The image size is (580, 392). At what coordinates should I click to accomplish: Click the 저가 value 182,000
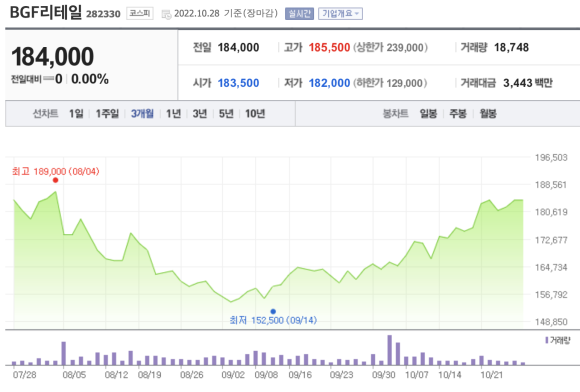pyautogui.click(x=329, y=83)
